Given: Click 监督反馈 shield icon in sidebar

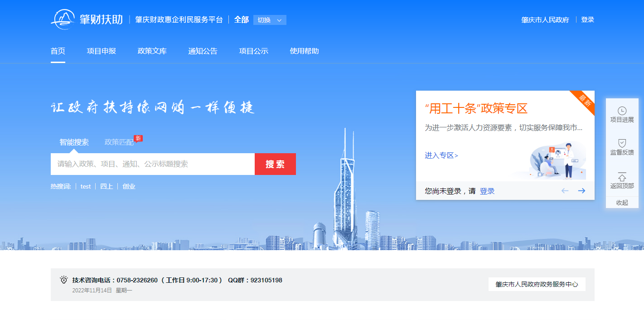Looking at the screenshot, I should click(622, 143).
